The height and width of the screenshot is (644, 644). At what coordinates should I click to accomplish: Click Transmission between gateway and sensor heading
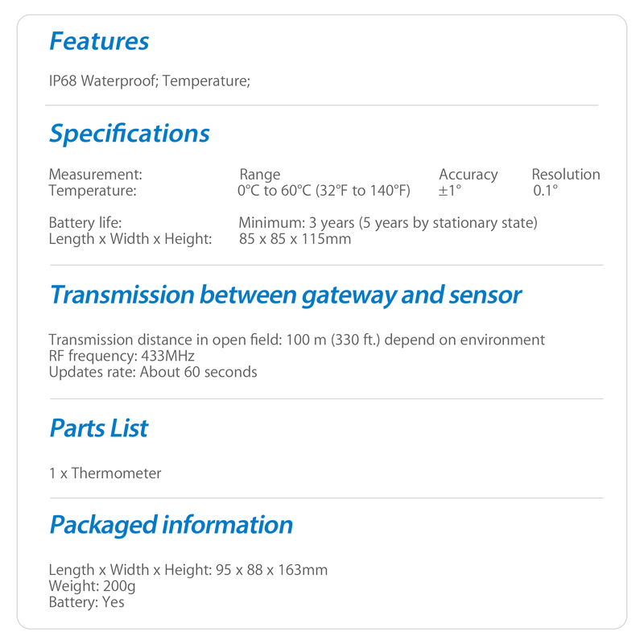pos(286,295)
